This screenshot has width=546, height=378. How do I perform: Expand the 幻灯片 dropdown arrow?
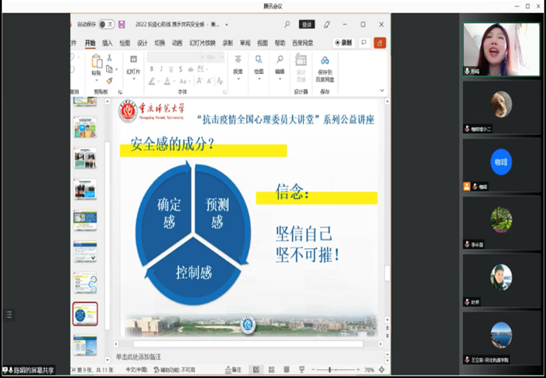(x=133, y=79)
